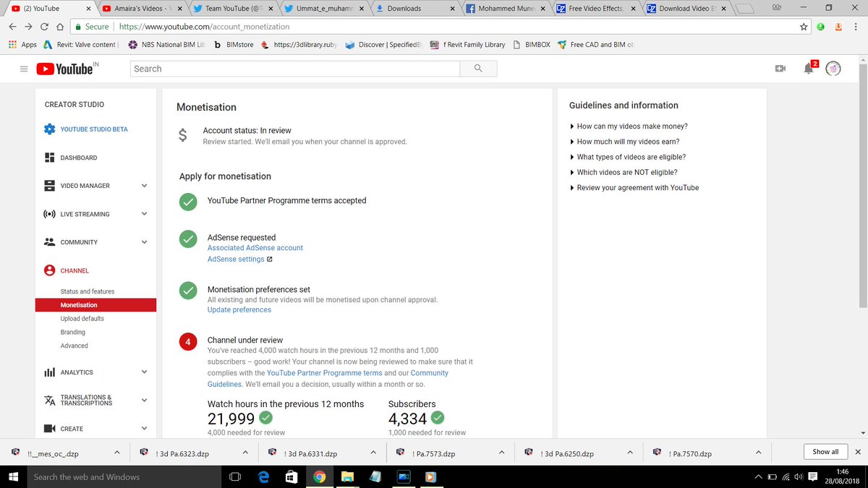This screenshot has width=868, height=488.
Task: Expand 'How much will my videos earn?'
Action: (x=624, y=142)
